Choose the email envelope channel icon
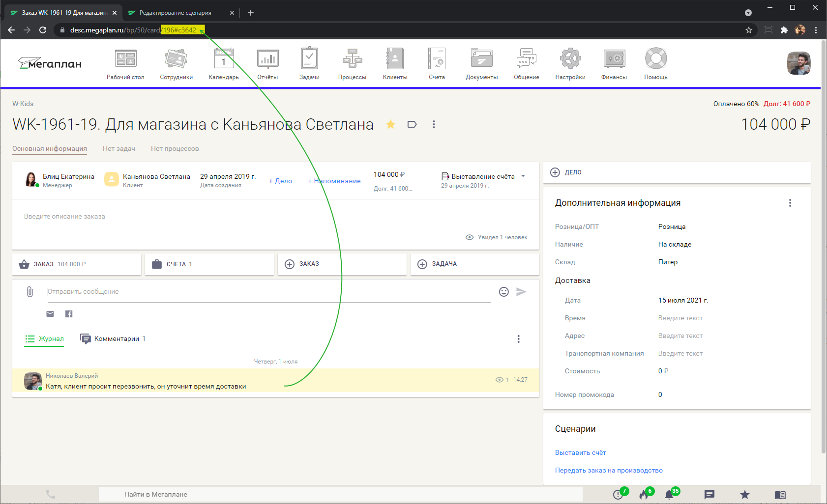827x504 pixels. [50, 314]
